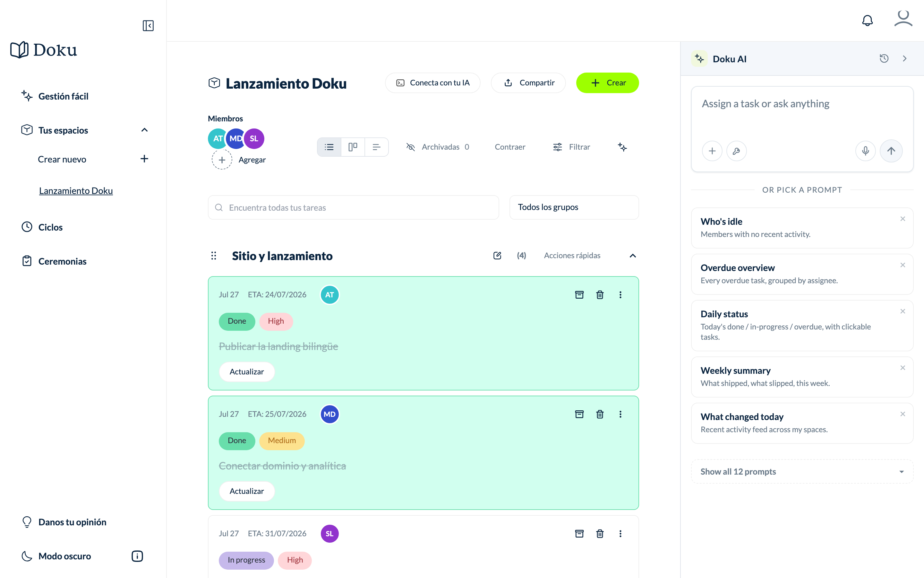Click In progress status tag
924x578 pixels.
click(x=246, y=560)
